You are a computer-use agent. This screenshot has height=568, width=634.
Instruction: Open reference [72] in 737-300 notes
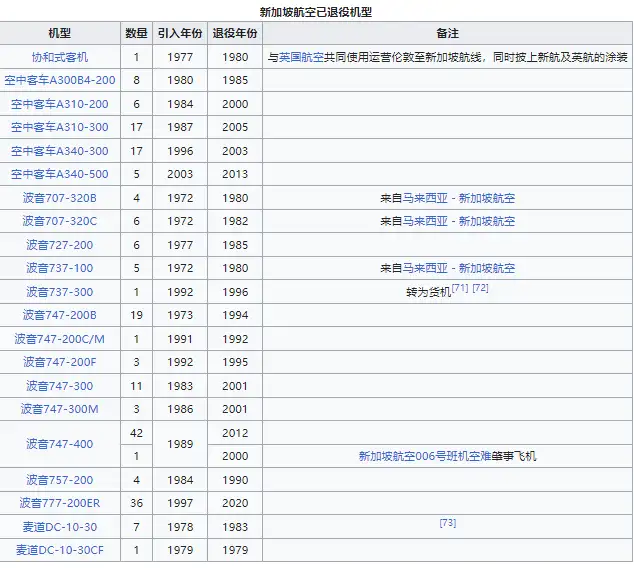pyautogui.click(x=480, y=288)
